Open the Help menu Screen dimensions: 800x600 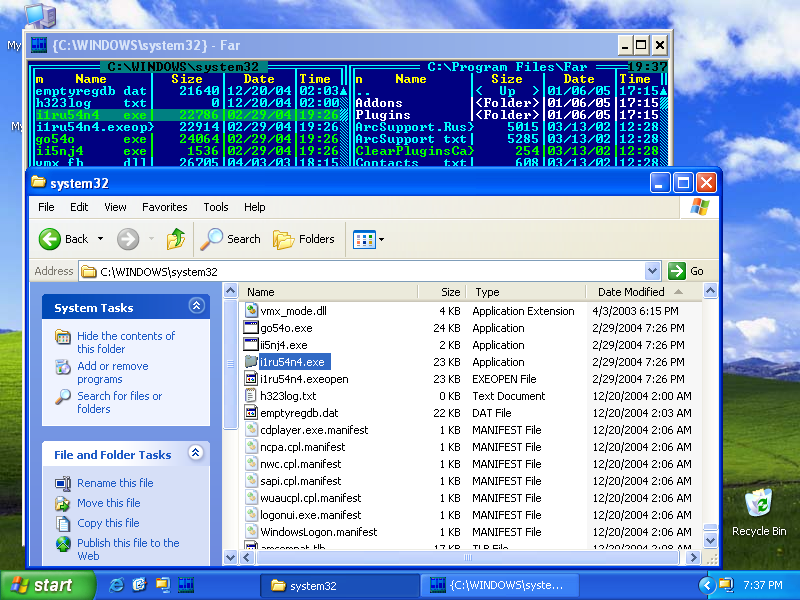click(x=255, y=207)
